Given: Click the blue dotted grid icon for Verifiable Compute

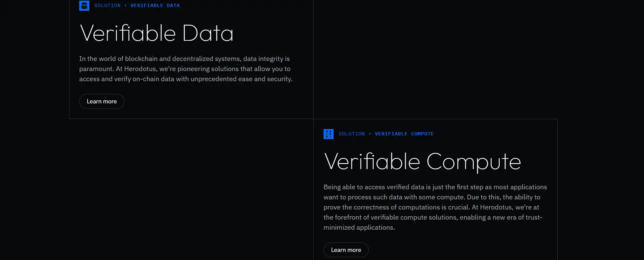Looking at the screenshot, I should (x=329, y=134).
